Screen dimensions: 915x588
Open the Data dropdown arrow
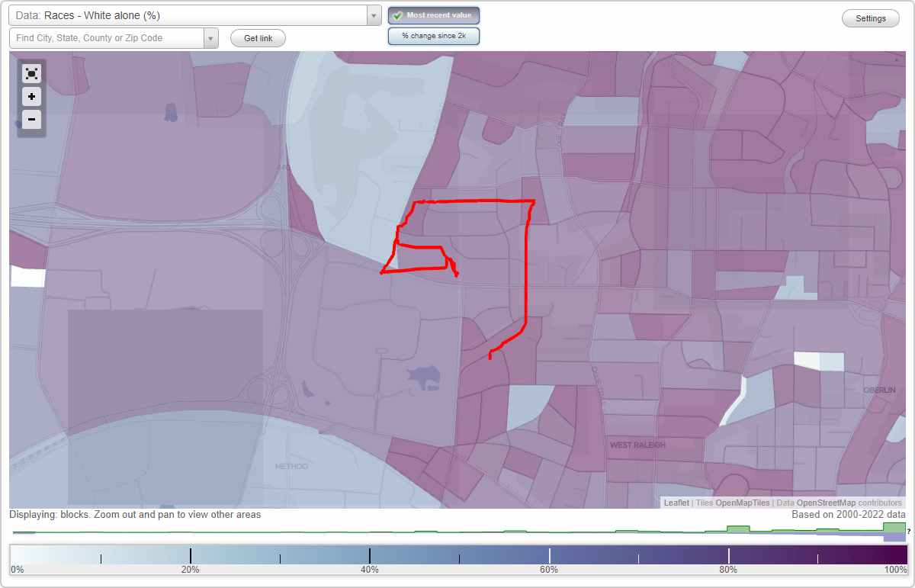(x=374, y=15)
